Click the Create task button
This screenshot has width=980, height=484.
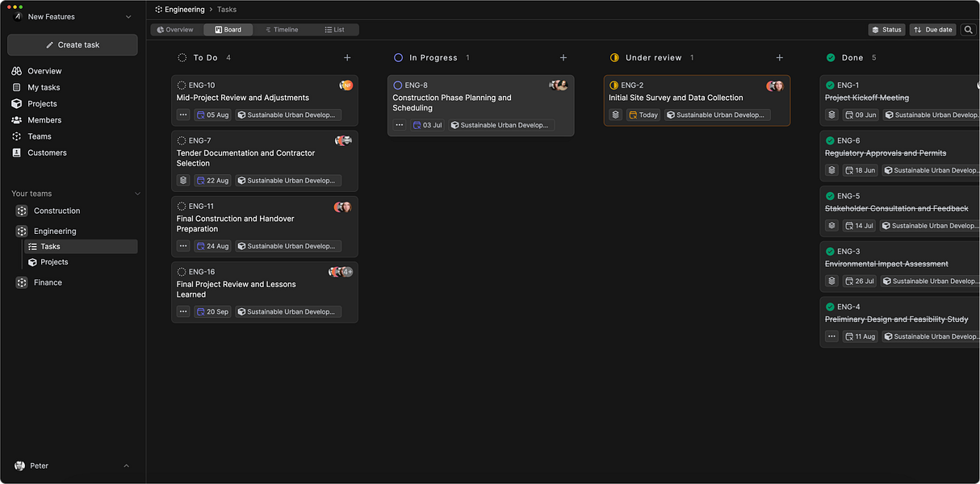(x=73, y=45)
